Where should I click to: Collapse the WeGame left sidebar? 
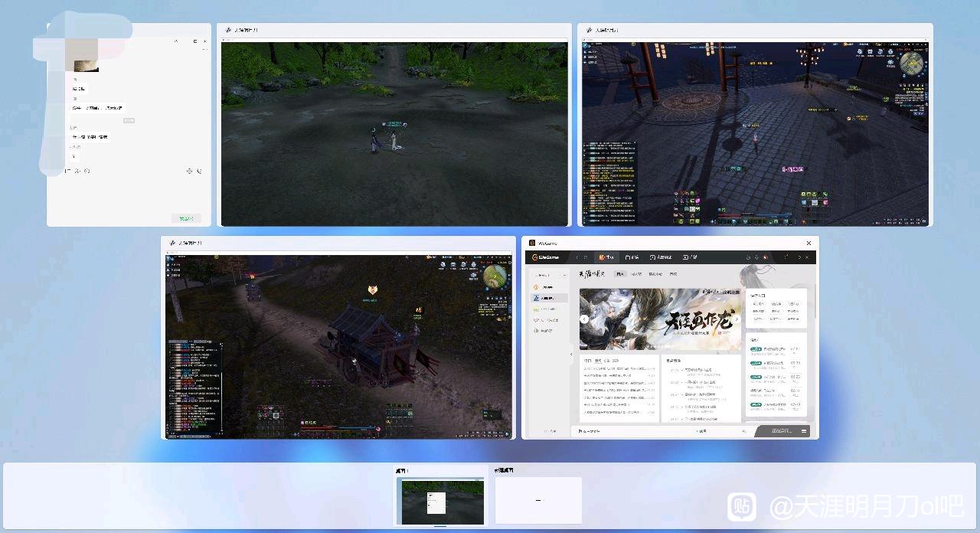[570, 354]
